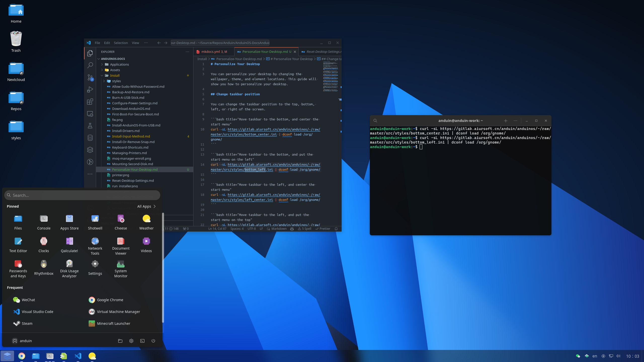
Task: Click the start menu vertical scrollbar
Action: coord(163,268)
